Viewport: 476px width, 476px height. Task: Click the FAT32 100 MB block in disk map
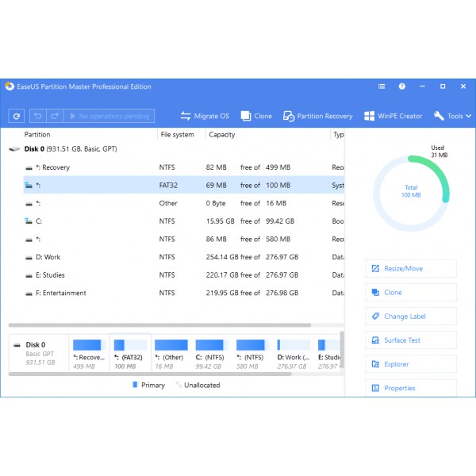pos(130,353)
